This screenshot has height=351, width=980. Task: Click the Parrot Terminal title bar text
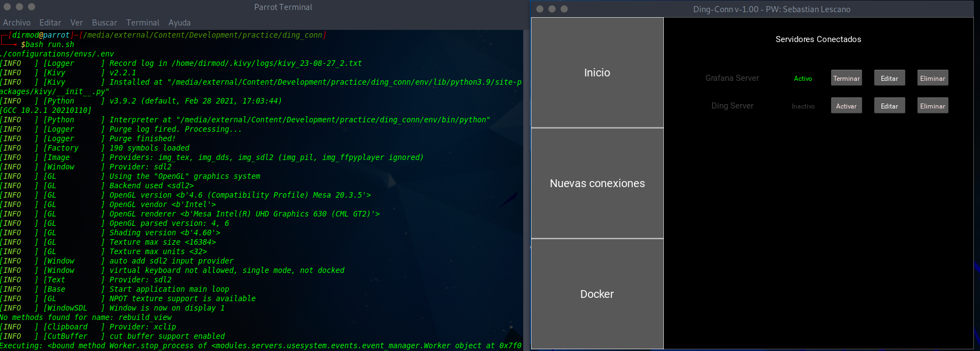coord(283,7)
